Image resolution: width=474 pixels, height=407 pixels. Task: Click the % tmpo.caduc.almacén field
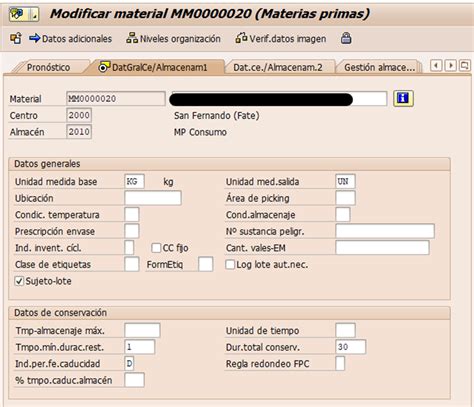coord(134,380)
